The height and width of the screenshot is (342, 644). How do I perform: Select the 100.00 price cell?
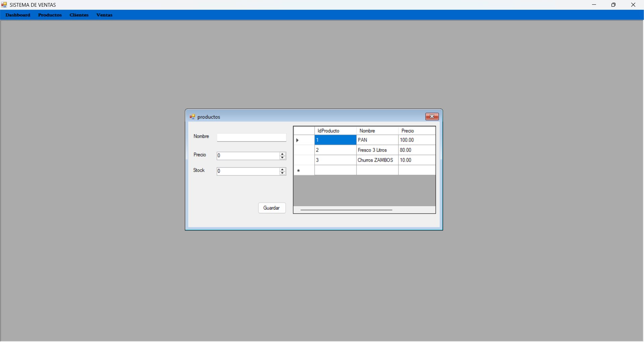417,140
